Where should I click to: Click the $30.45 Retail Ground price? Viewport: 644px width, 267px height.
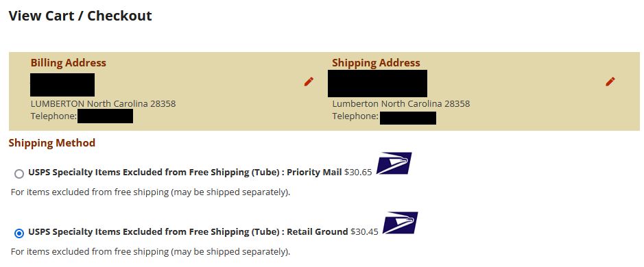point(364,232)
